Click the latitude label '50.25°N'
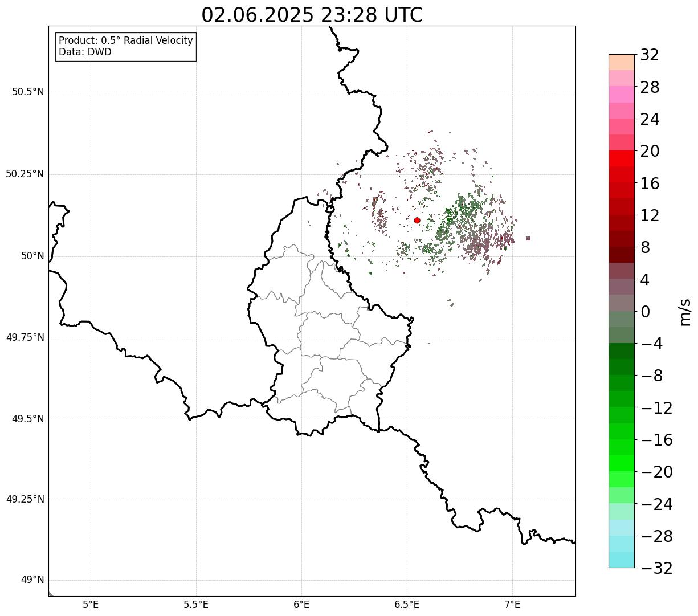The image size is (698, 616). (x=25, y=174)
